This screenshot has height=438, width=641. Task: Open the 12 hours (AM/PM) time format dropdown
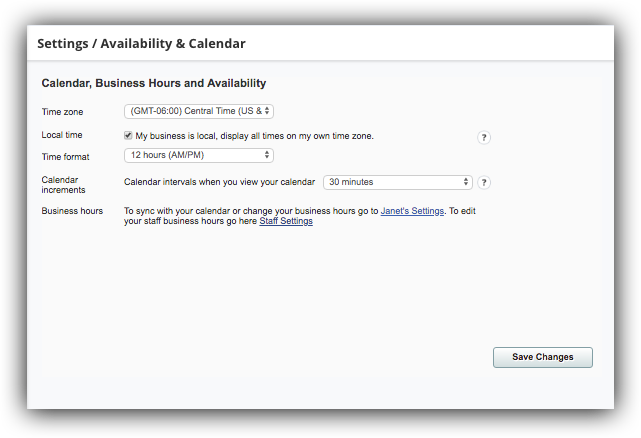[x=199, y=155]
